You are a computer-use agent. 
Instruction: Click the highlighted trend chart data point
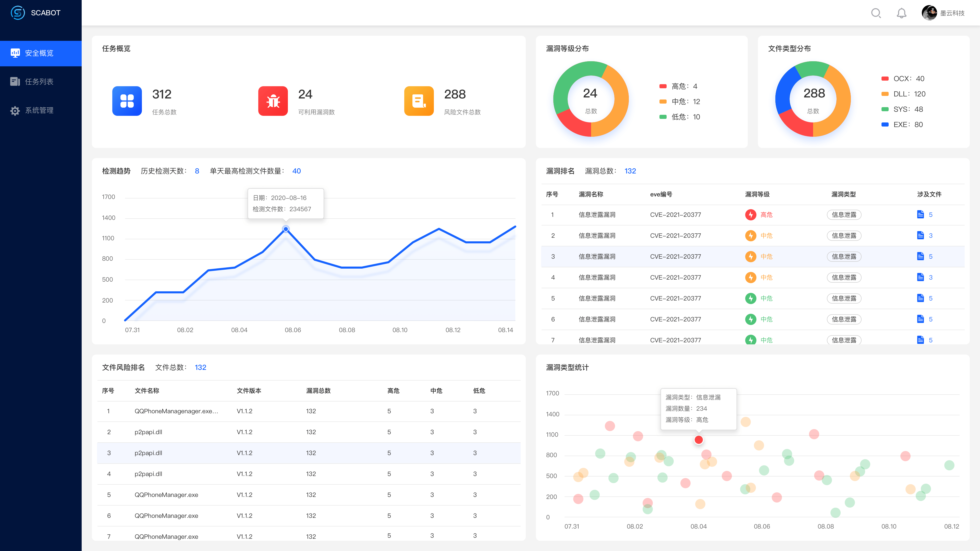pos(286,229)
